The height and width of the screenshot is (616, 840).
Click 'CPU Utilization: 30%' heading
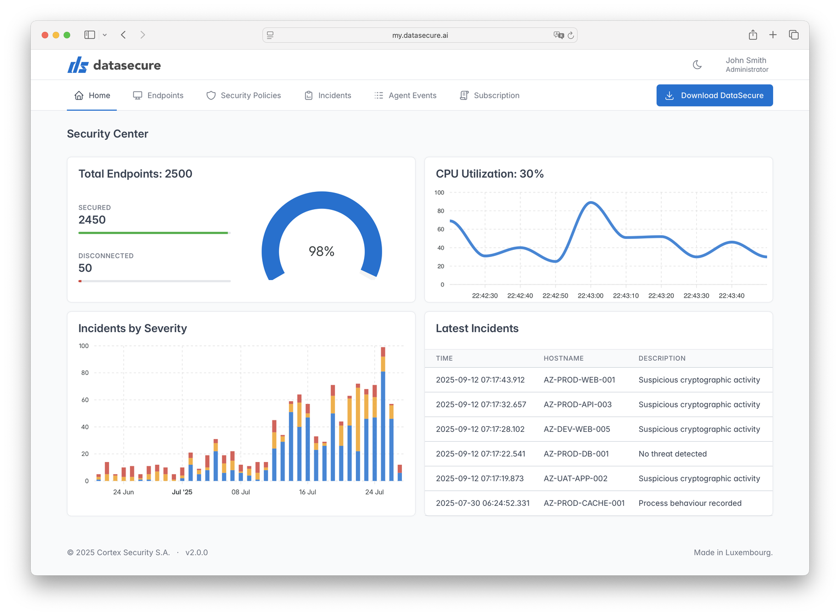pyautogui.click(x=490, y=174)
